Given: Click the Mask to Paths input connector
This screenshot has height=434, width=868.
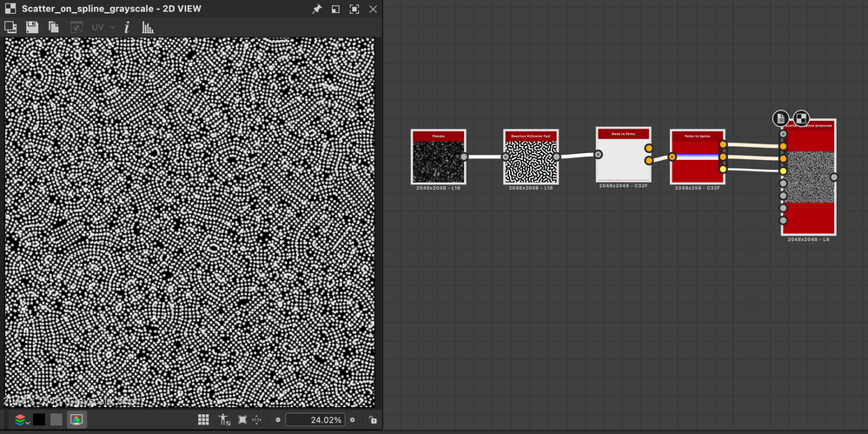Looking at the screenshot, I should (x=598, y=155).
